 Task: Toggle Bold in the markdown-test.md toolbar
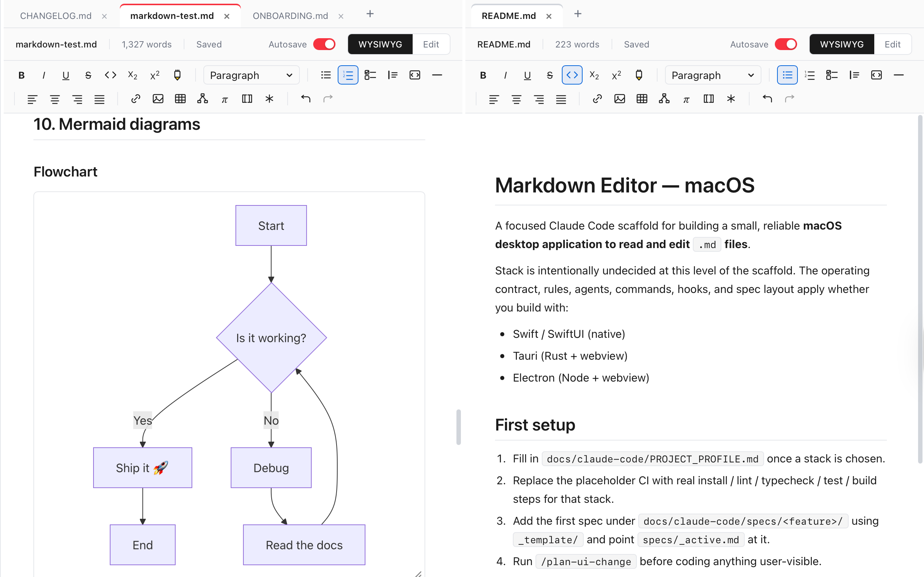tap(22, 75)
